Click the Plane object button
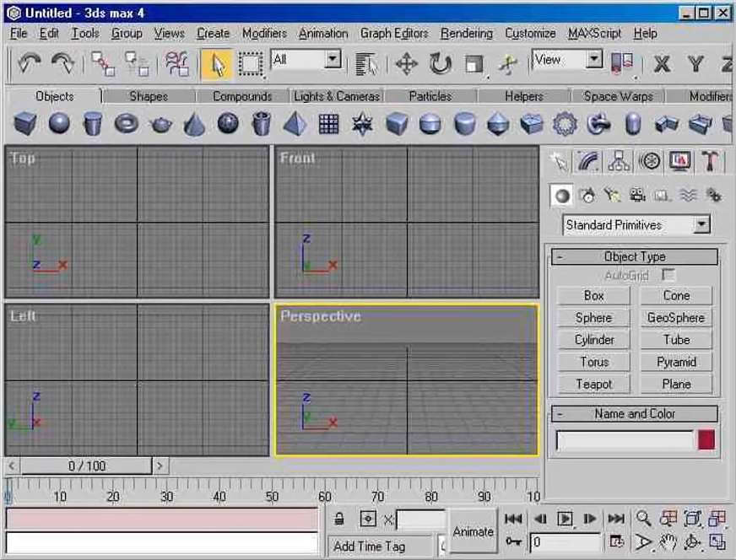736x560 pixels. click(x=676, y=384)
